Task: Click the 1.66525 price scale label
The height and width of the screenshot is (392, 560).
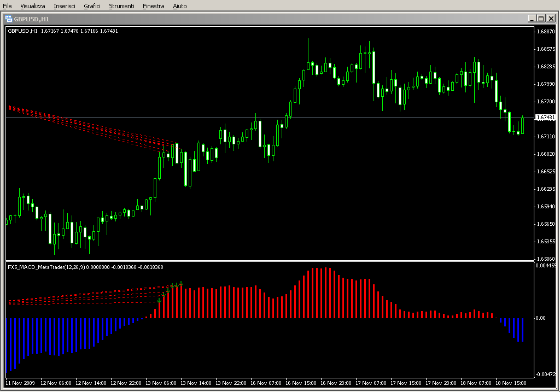Action: tap(546, 171)
